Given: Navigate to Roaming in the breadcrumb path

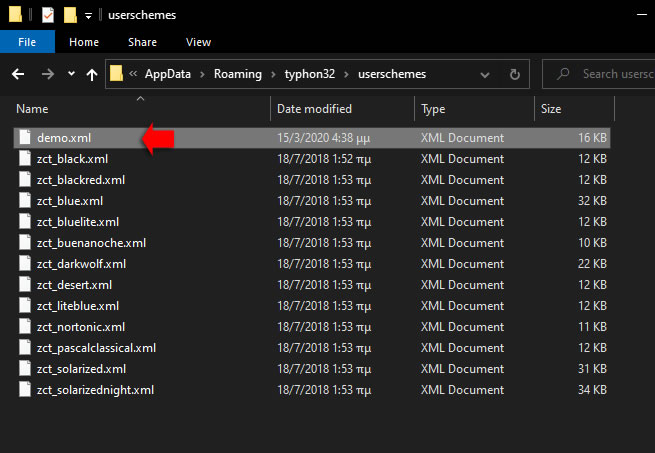Looking at the screenshot, I should (x=238, y=74).
